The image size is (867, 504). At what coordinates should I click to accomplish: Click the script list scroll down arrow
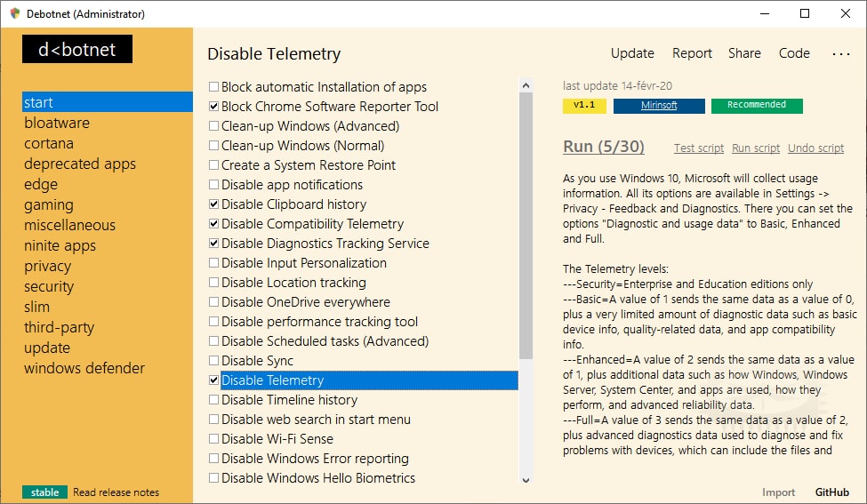526,480
